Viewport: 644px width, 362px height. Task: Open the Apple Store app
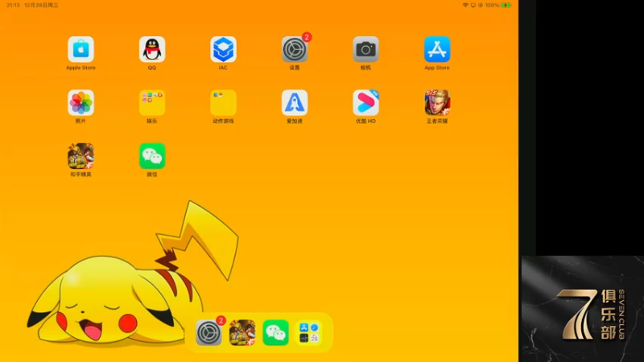(x=81, y=49)
